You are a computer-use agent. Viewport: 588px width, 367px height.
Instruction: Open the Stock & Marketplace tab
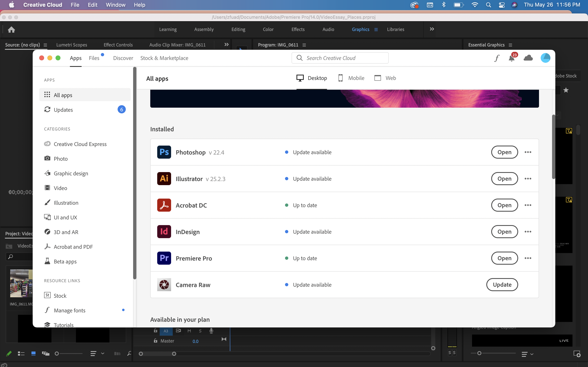[164, 58]
